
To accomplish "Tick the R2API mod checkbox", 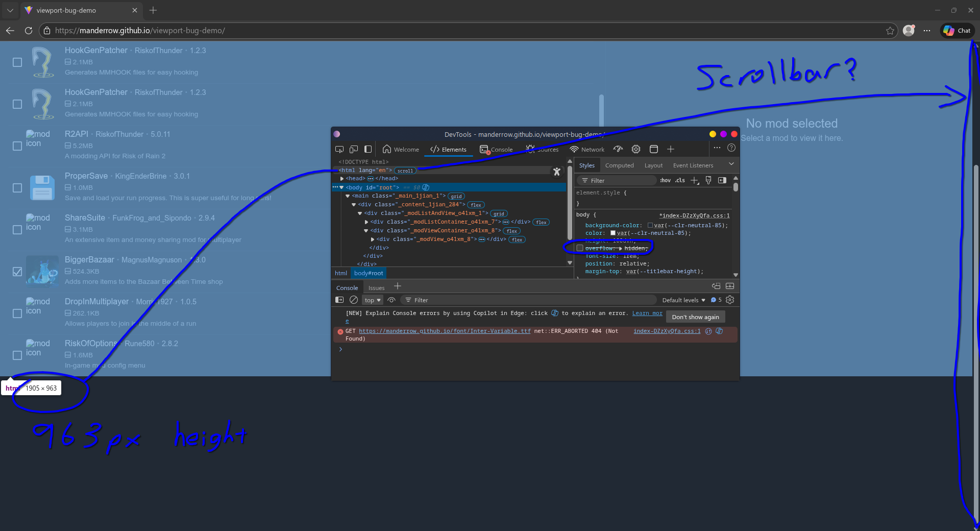I will (17, 146).
